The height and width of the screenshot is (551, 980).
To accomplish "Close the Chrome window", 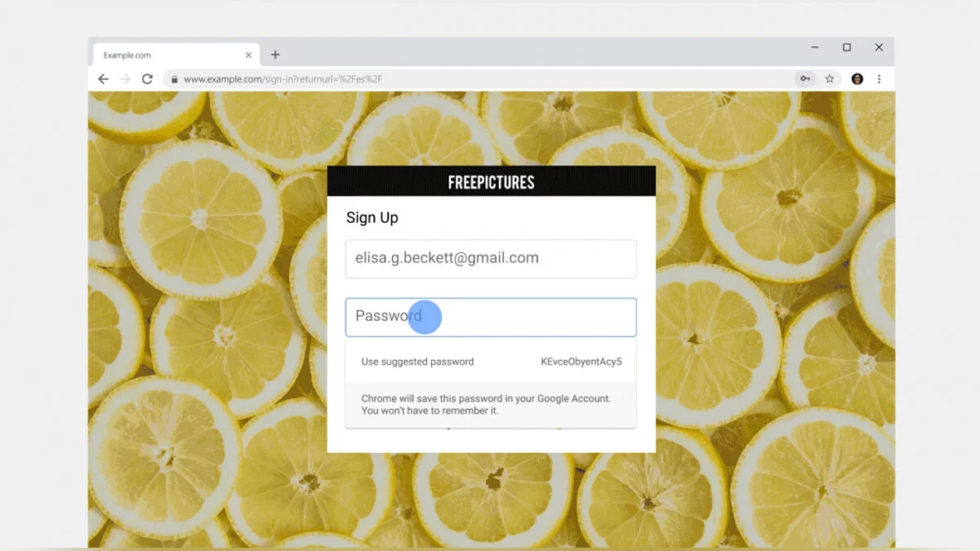I will 879,47.
